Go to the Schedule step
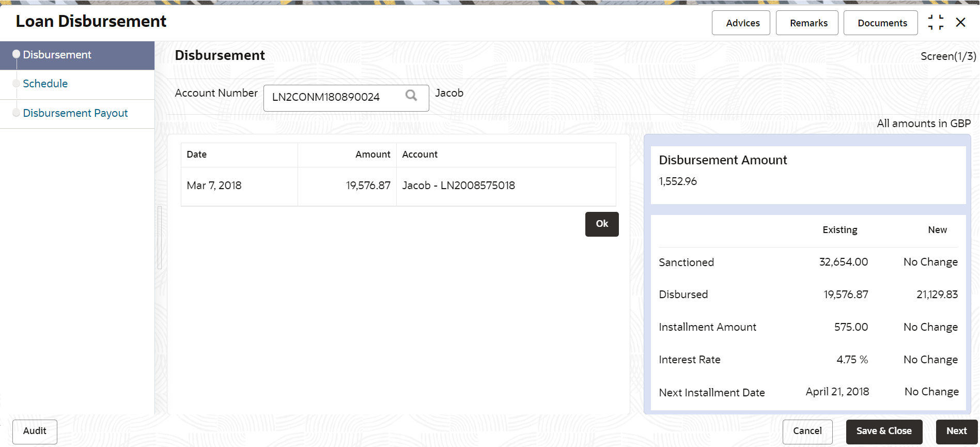The height and width of the screenshot is (447, 980). point(45,84)
